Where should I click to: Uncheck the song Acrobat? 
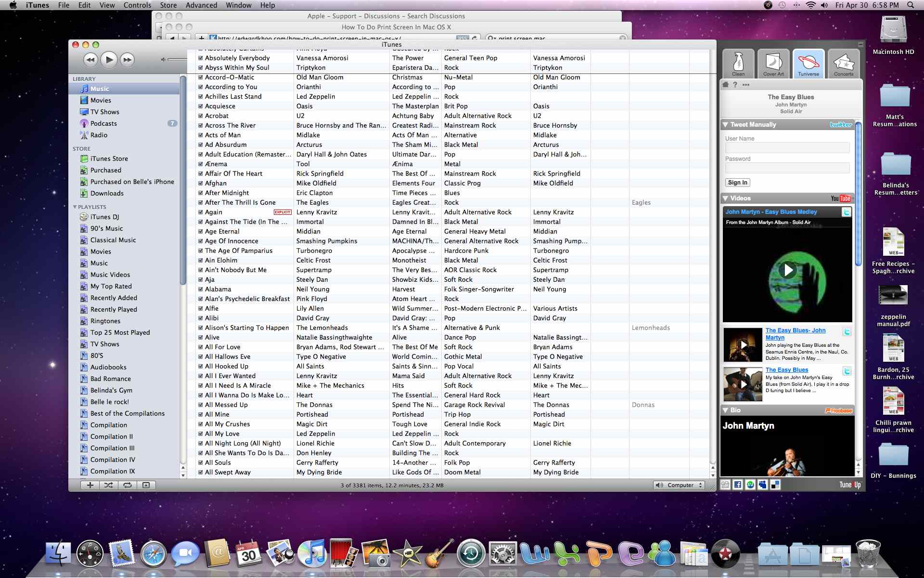coord(201,116)
